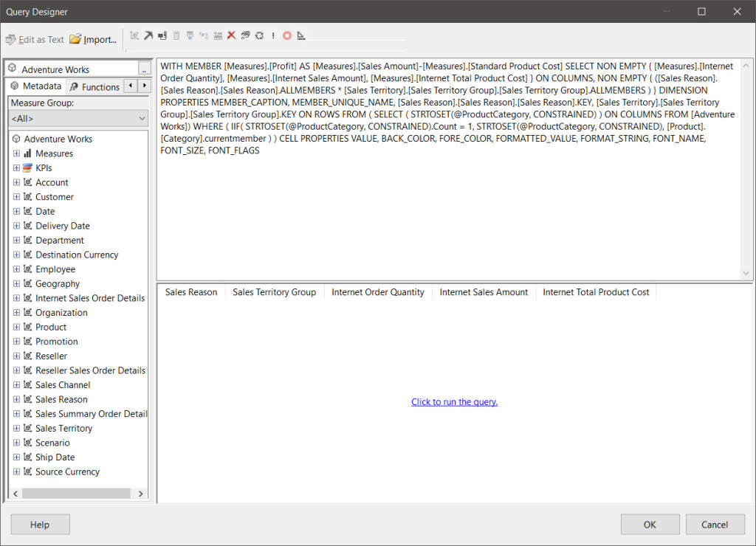Expand the Measures node
The width and height of the screenshot is (756, 546).
[16, 153]
